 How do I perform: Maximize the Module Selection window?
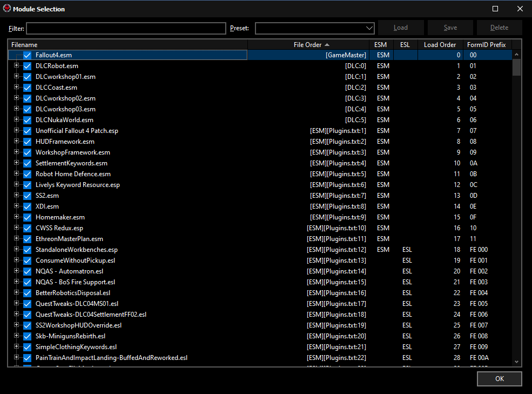(495, 9)
